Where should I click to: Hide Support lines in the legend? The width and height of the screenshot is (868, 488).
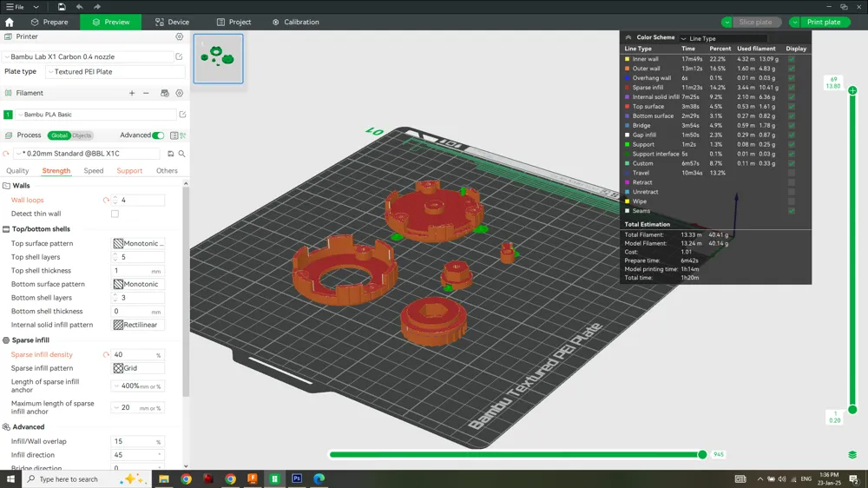pyautogui.click(x=792, y=144)
